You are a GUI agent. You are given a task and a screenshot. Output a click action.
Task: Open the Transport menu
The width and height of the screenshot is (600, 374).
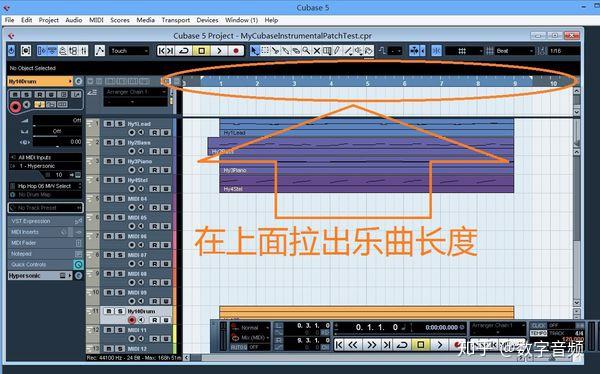pyautogui.click(x=176, y=20)
